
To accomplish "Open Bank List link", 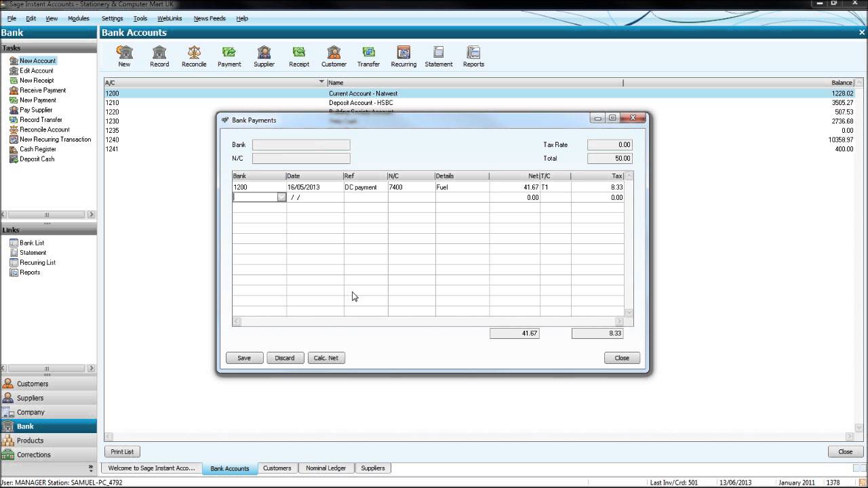I will coord(32,243).
